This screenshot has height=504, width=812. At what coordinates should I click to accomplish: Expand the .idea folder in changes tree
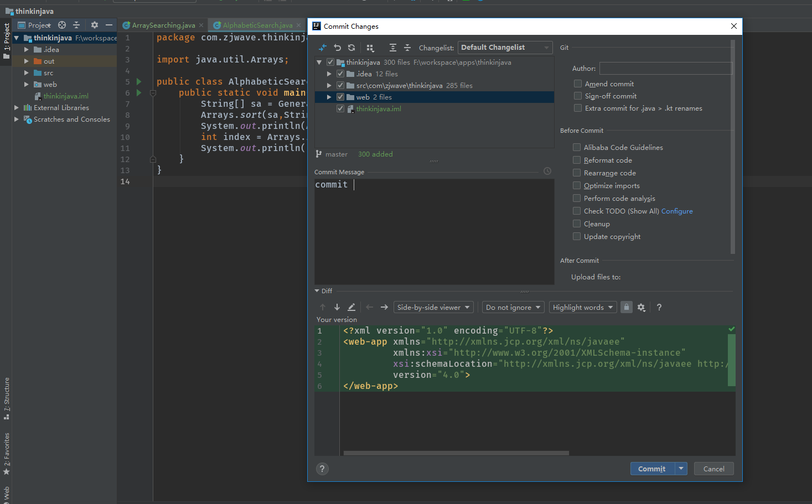[329, 74]
